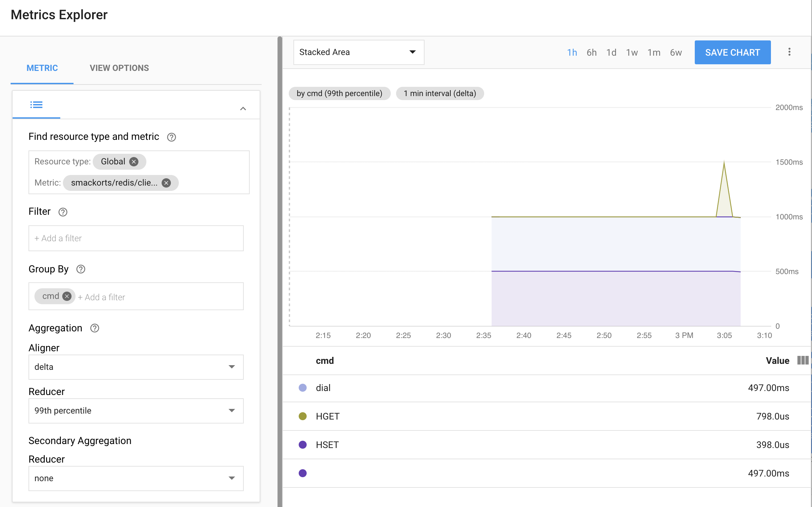Collapse the metric configuration panel chevron
This screenshot has width=812, height=507.
243,108
